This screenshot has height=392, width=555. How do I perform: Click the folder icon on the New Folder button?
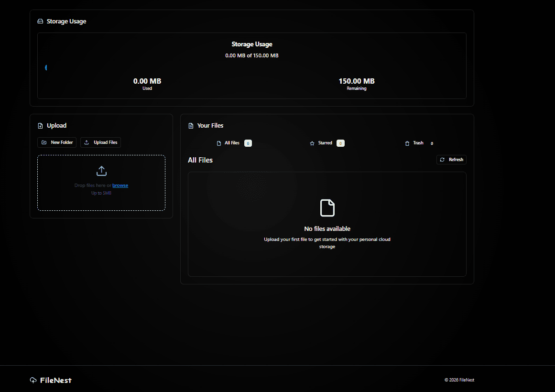tap(44, 142)
